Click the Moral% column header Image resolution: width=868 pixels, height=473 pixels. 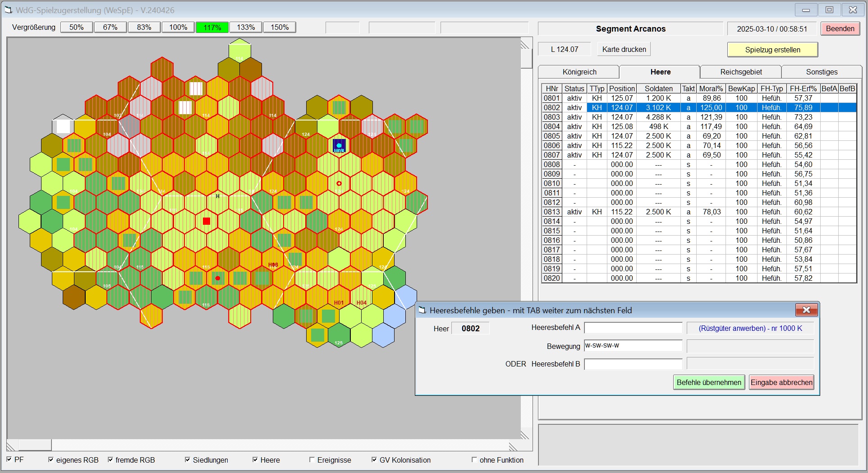tap(711, 88)
